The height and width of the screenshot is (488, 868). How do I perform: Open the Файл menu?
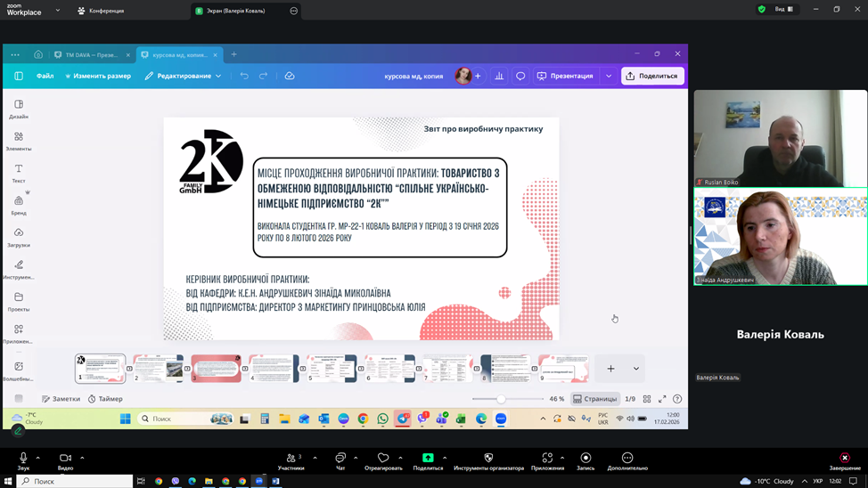[45, 77]
